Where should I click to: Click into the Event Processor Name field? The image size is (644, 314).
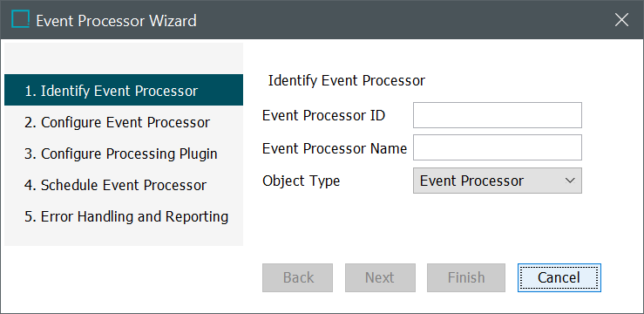(498, 147)
